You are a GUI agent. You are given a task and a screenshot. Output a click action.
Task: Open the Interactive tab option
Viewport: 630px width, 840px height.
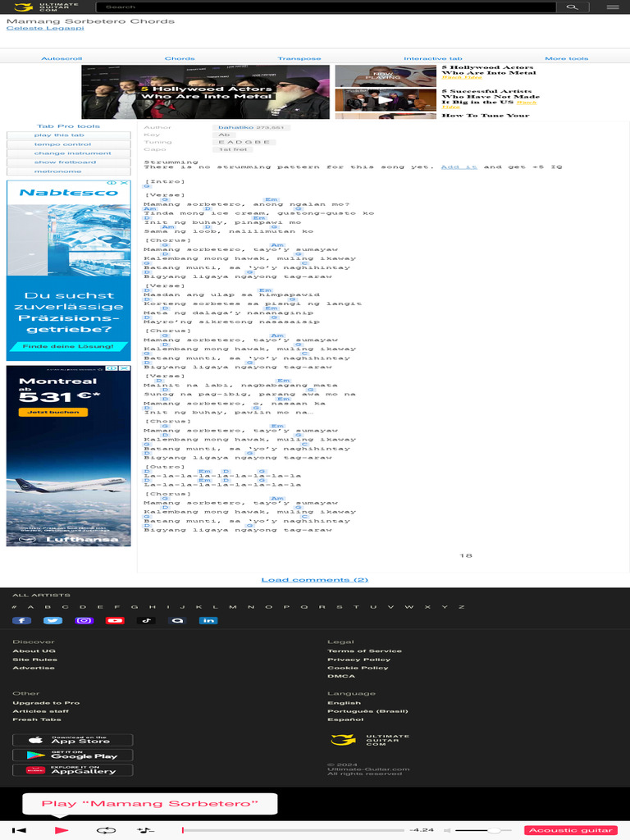coord(433,58)
